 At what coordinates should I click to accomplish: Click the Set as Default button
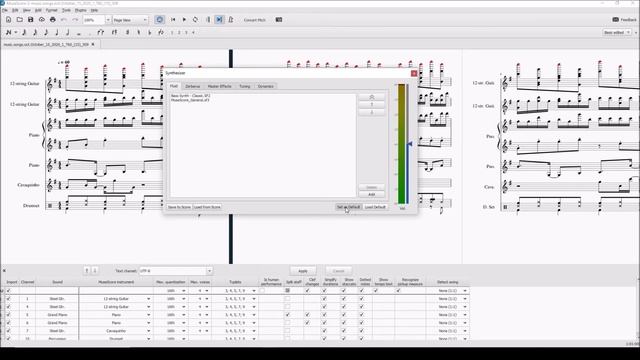point(349,207)
